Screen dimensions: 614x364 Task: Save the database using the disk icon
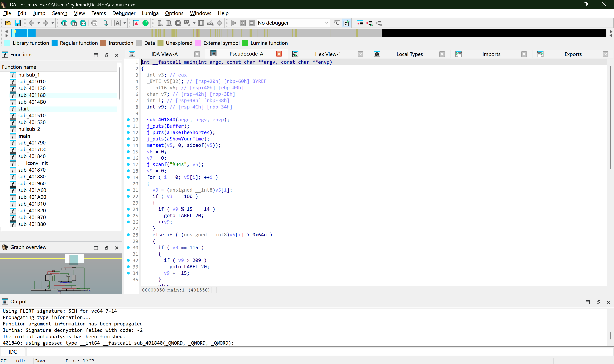pos(17,23)
